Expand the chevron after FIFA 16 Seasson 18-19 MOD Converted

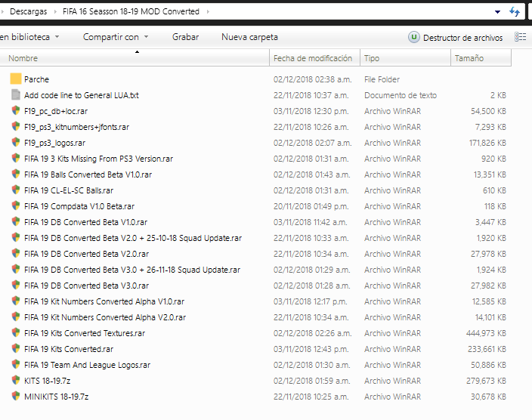pos(208,11)
